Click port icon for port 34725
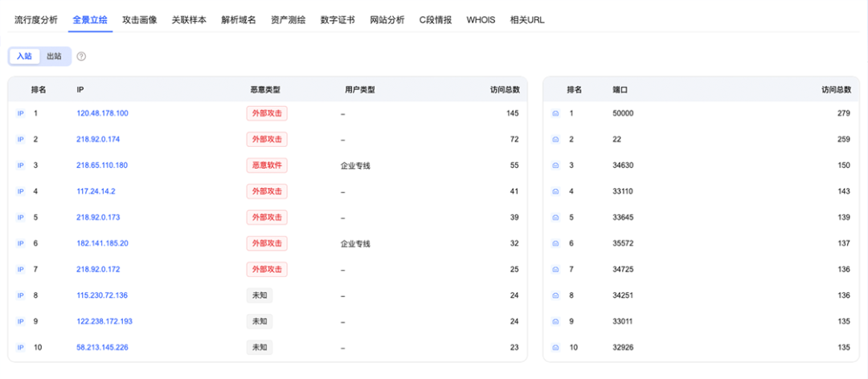This screenshot has width=868, height=379. pyautogui.click(x=556, y=270)
